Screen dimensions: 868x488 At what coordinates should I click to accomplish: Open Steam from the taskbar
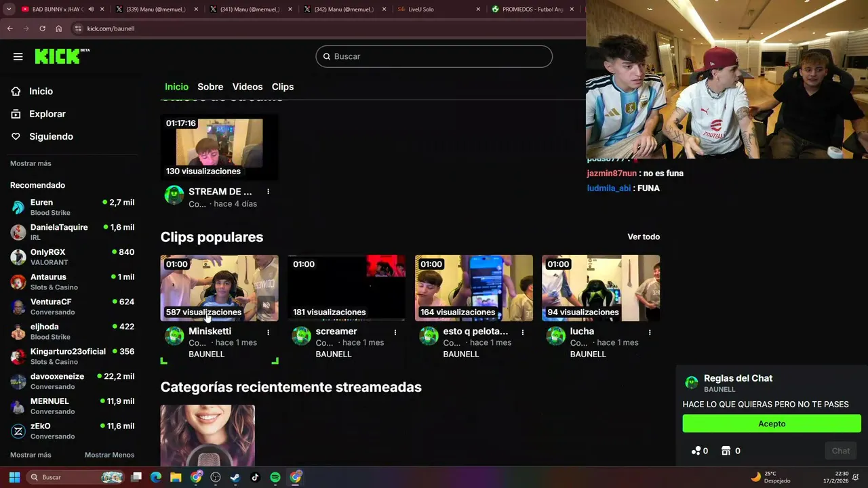(235, 477)
